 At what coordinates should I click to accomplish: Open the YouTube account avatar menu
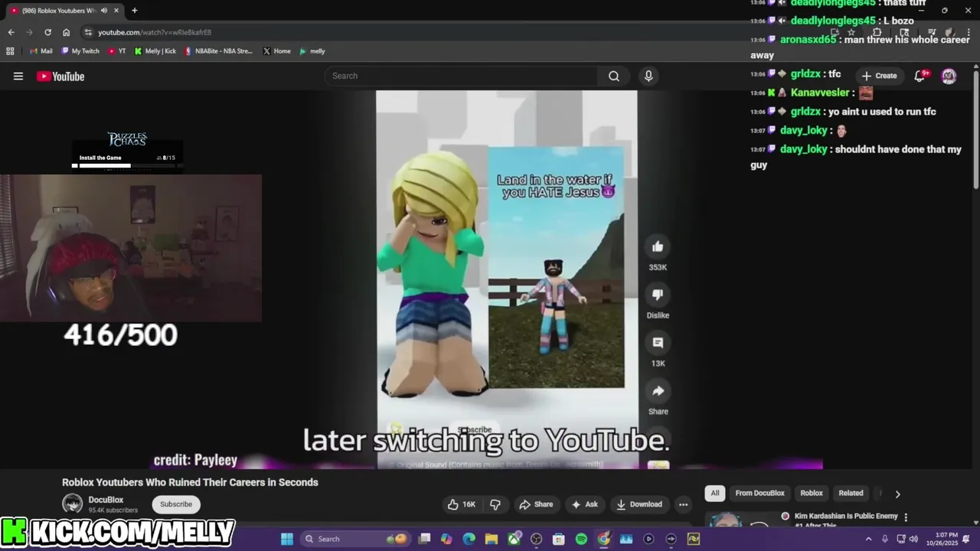949,76
